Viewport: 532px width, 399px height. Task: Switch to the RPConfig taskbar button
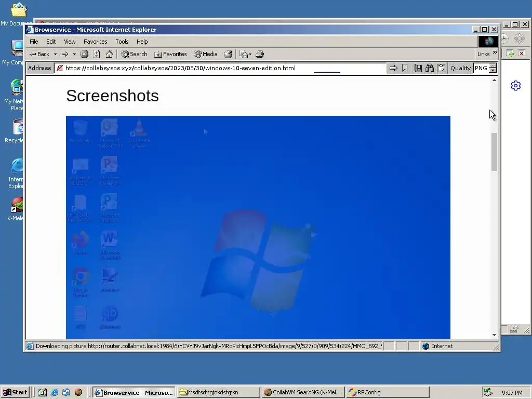tap(389, 393)
